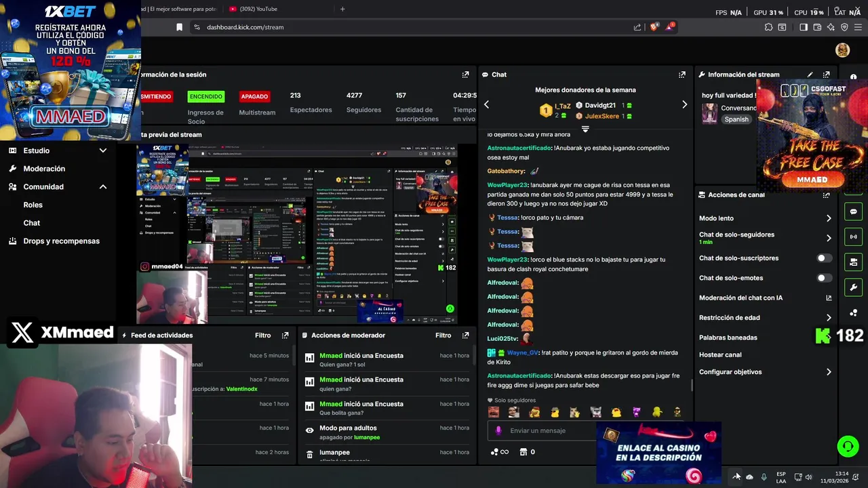Viewport: 868px width, 488px height.
Task: Expand the Estudio sidebar section
Action: coord(103,150)
